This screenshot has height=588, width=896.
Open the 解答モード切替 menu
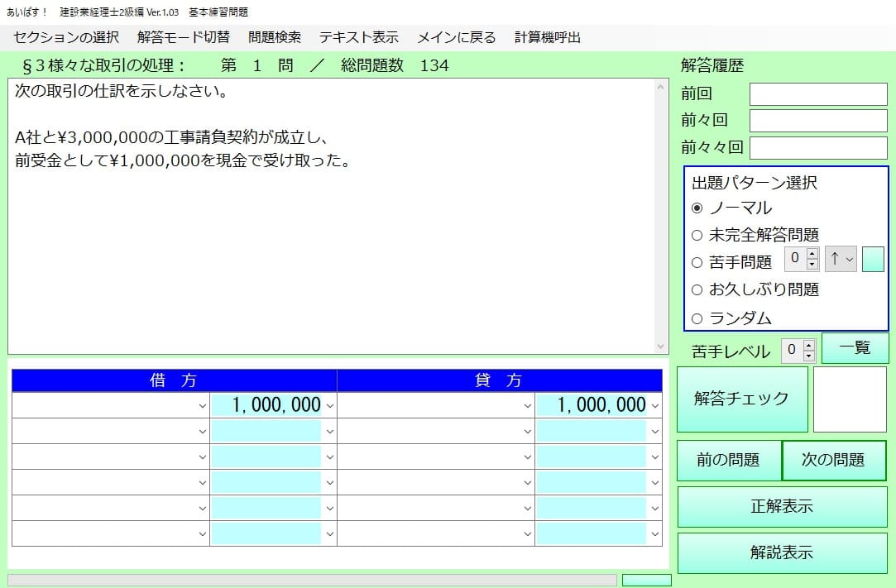(x=184, y=36)
